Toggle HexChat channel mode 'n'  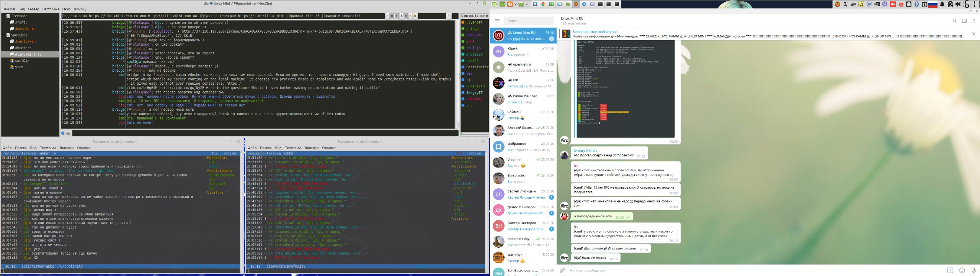(x=392, y=16)
